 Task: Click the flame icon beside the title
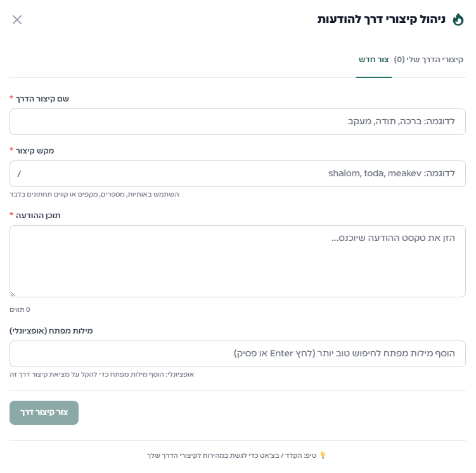tap(458, 20)
